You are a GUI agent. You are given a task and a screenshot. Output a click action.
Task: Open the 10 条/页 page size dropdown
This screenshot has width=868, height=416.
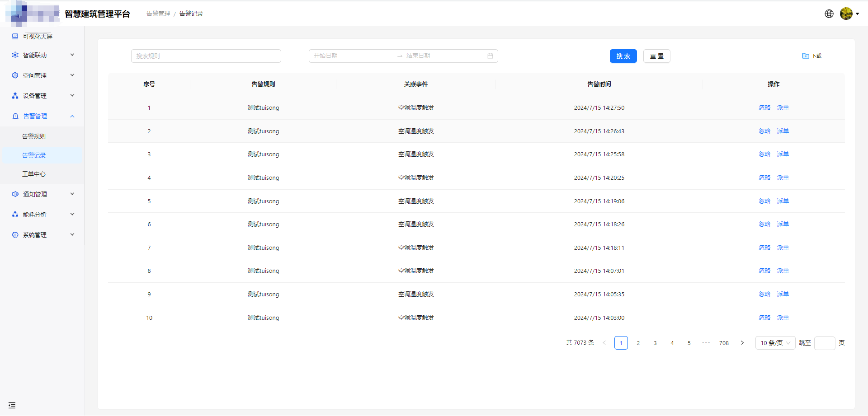775,343
